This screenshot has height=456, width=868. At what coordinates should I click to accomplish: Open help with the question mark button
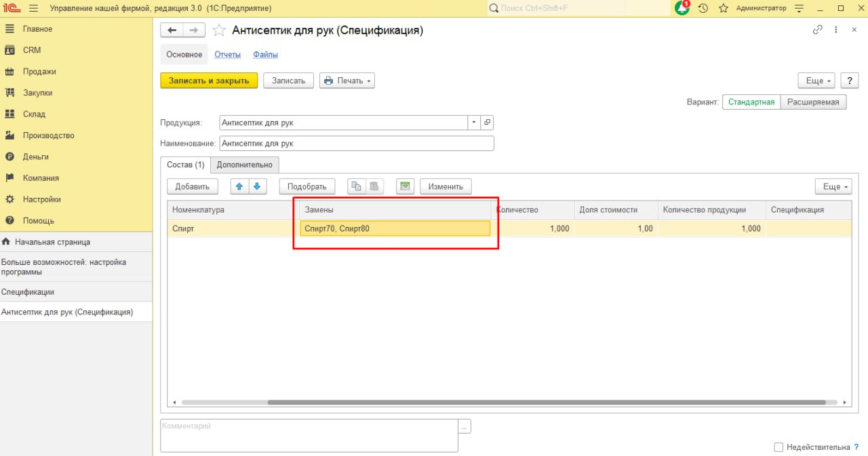(850, 81)
